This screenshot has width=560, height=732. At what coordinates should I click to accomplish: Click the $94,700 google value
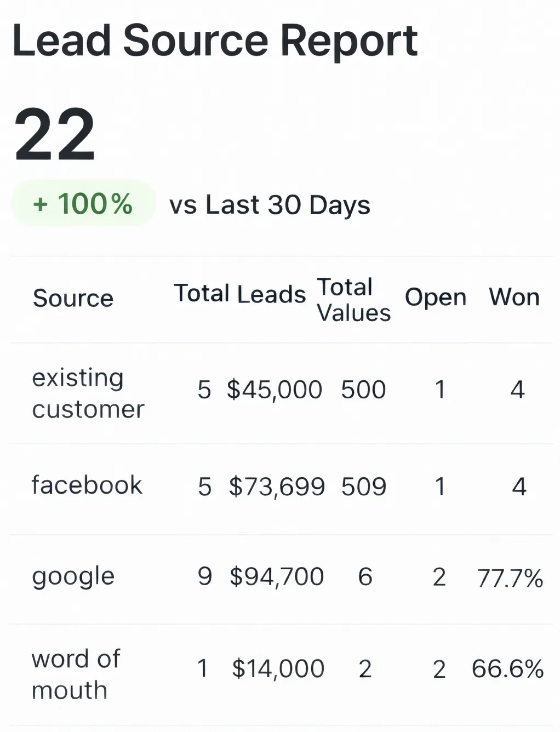click(277, 576)
